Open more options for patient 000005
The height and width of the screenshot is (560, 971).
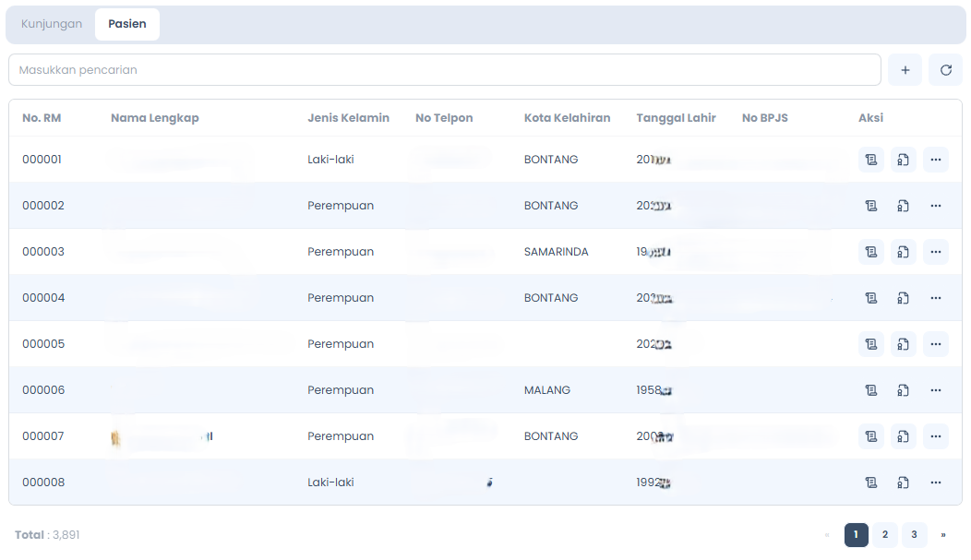[935, 344]
